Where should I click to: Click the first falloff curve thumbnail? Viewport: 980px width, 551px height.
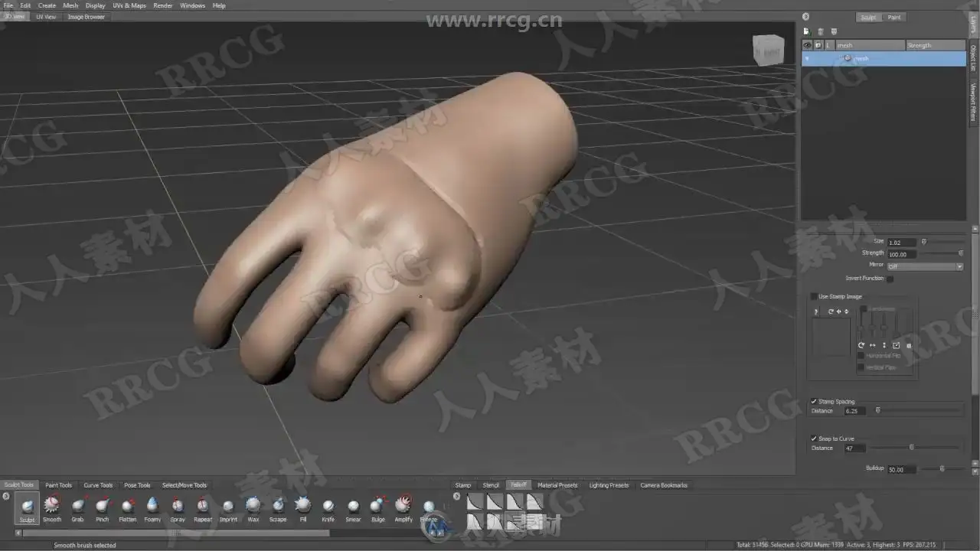pyautogui.click(x=475, y=502)
